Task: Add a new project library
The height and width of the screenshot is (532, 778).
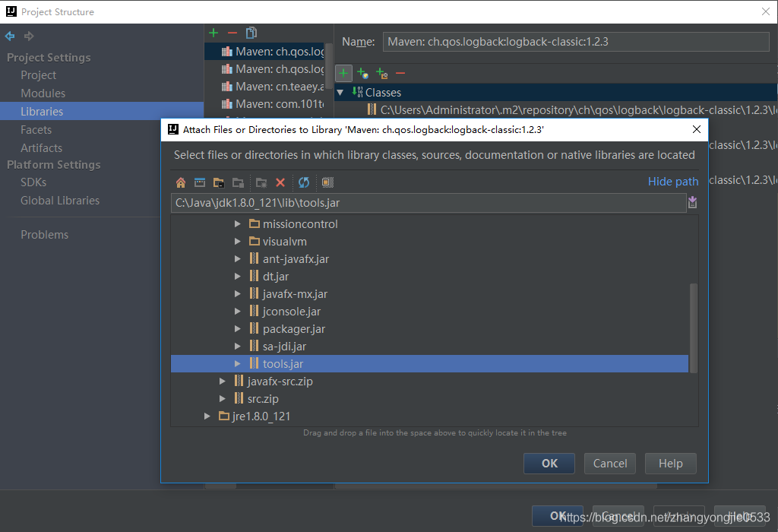Action: pos(213,33)
